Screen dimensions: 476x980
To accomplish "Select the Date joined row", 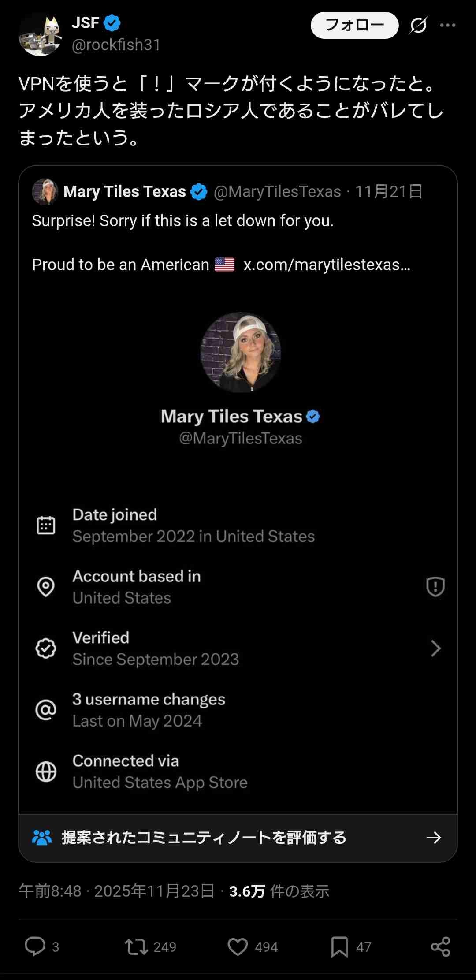I will pyautogui.click(x=193, y=525).
